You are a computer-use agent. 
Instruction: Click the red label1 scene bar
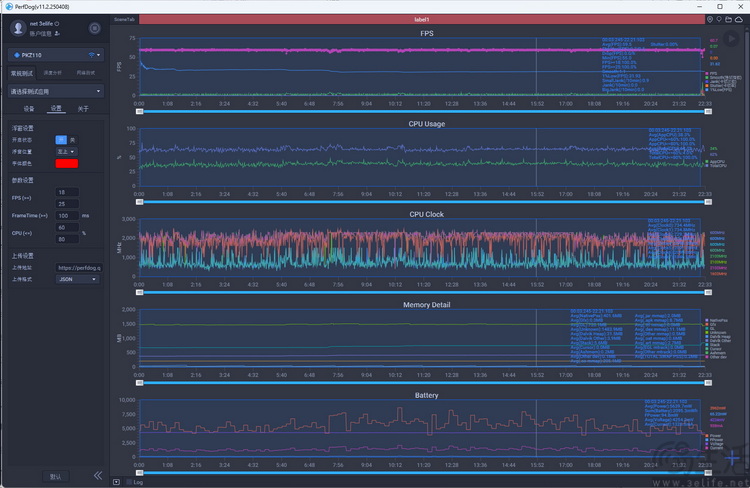tap(421, 20)
